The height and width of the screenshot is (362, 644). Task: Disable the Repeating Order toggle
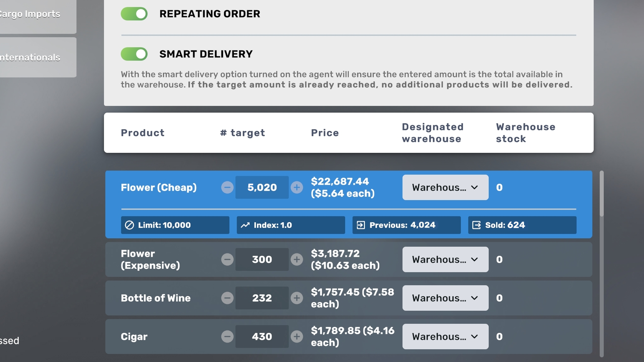(x=134, y=14)
